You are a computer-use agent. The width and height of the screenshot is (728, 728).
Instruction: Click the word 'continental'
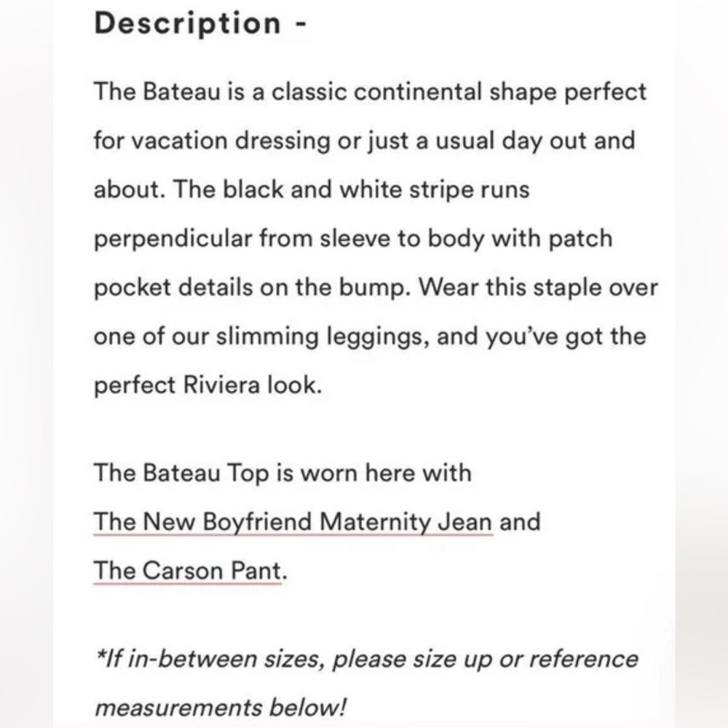coord(418,92)
